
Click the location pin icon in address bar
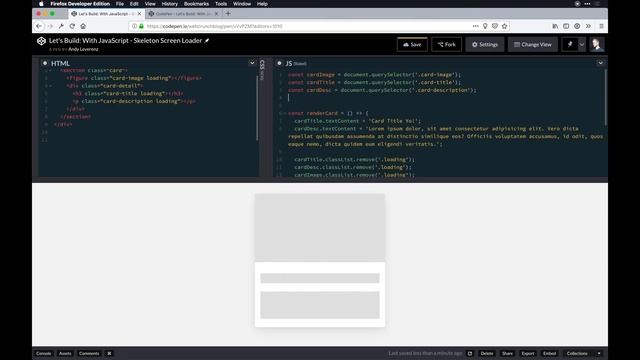(x=485, y=26)
